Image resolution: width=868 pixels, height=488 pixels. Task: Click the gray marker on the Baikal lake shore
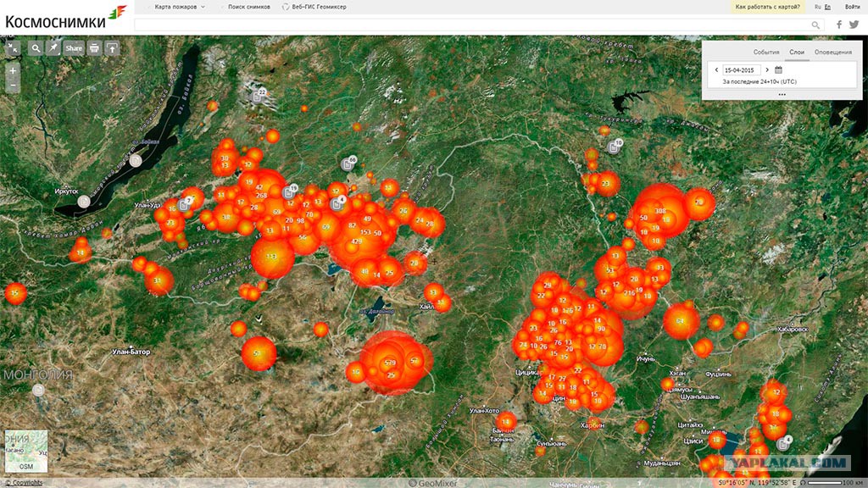(x=136, y=161)
